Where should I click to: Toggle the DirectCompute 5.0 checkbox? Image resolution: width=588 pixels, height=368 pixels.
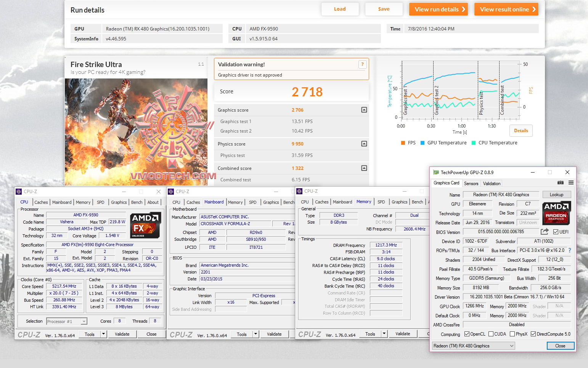pyautogui.click(x=533, y=334)
